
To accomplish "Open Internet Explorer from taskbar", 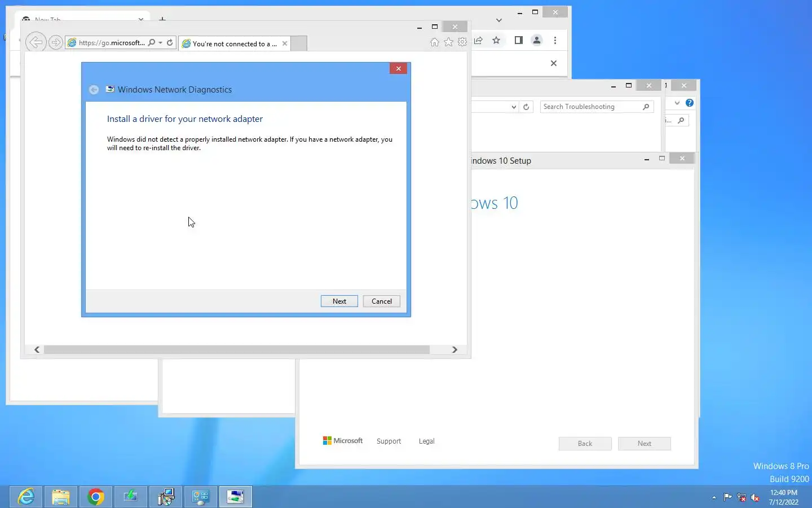I will [26, 497].
